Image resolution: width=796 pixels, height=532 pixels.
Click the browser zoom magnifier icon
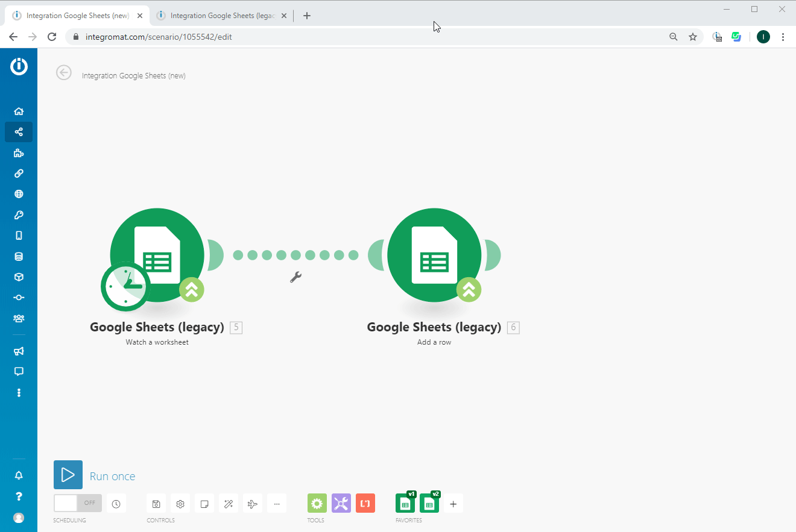point(674,37)
